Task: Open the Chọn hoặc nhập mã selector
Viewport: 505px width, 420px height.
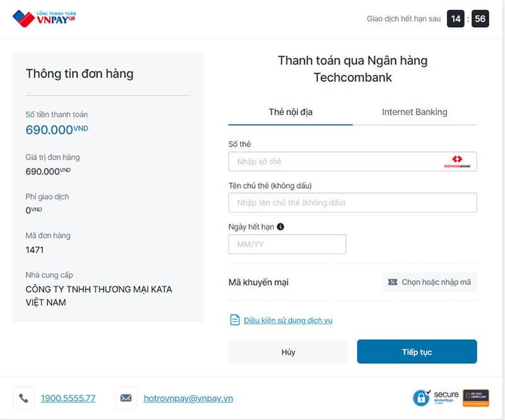Action: (430, 282)
